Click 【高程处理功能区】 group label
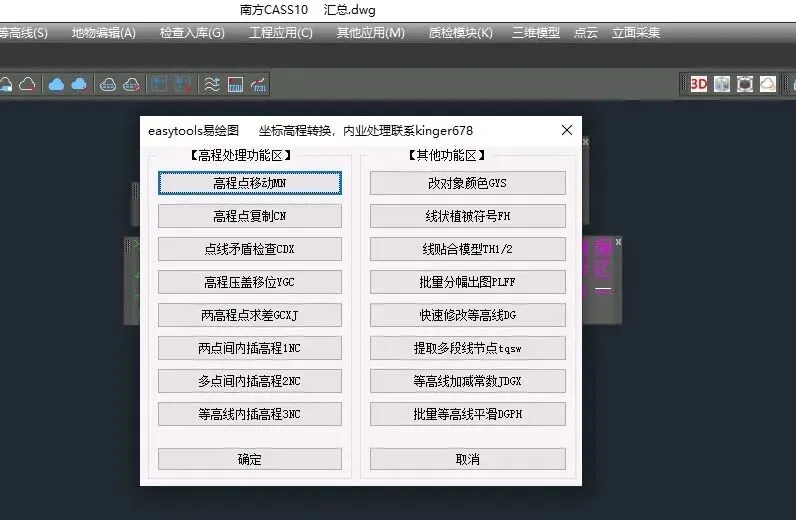 pyautogui.click(x=241, y=155)
